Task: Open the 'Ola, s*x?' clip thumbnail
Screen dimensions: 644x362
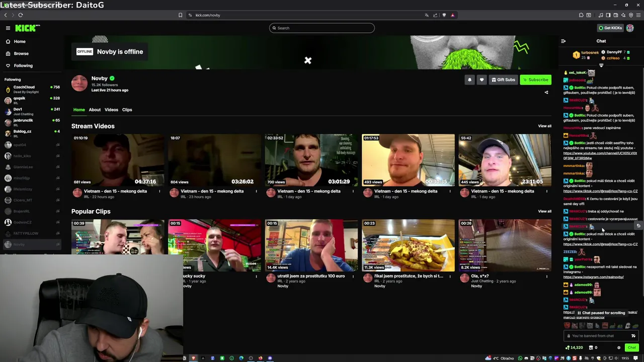Action: point(505,245)
